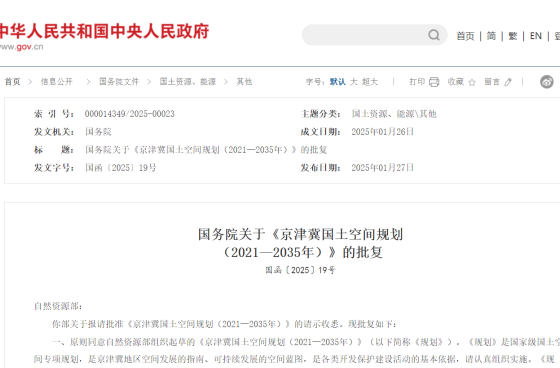Open breadcrumb 其他
The height and width of the screenshot is (368, 560).
click(244, 82)
